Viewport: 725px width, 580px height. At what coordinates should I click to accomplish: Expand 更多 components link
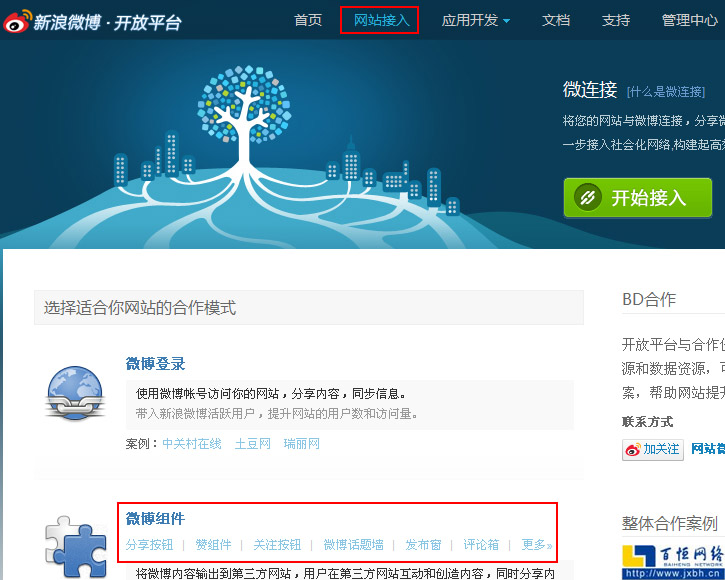click(x=536, y=545)
